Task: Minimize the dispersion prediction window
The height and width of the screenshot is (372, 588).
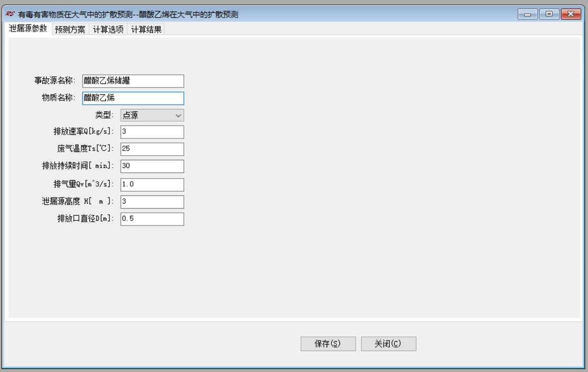Action: click(527, 14)
